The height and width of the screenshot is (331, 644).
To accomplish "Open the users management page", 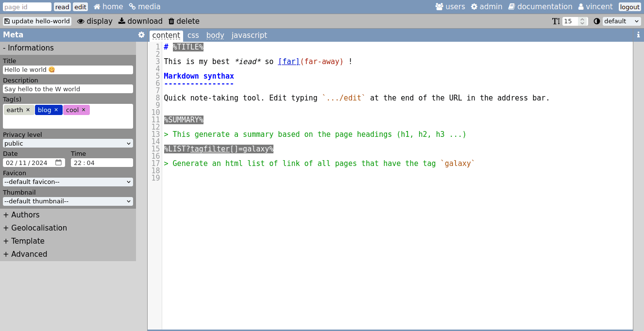I will point(450,7).
